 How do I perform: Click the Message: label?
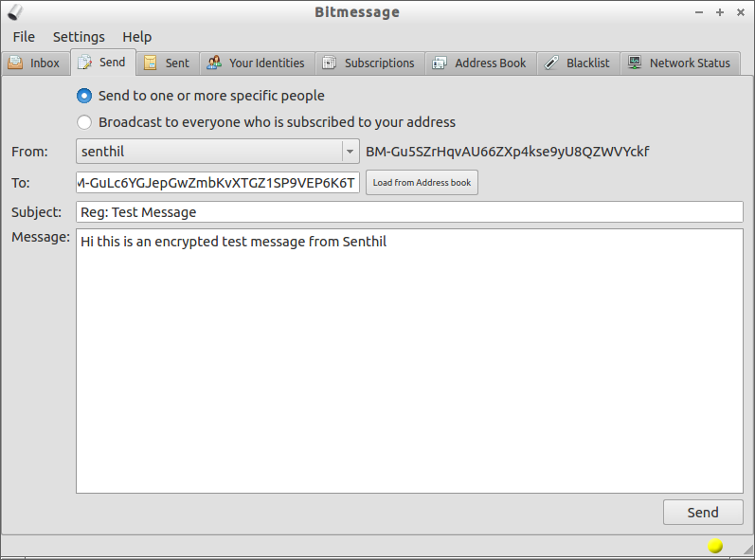click(x=41, y=237)
